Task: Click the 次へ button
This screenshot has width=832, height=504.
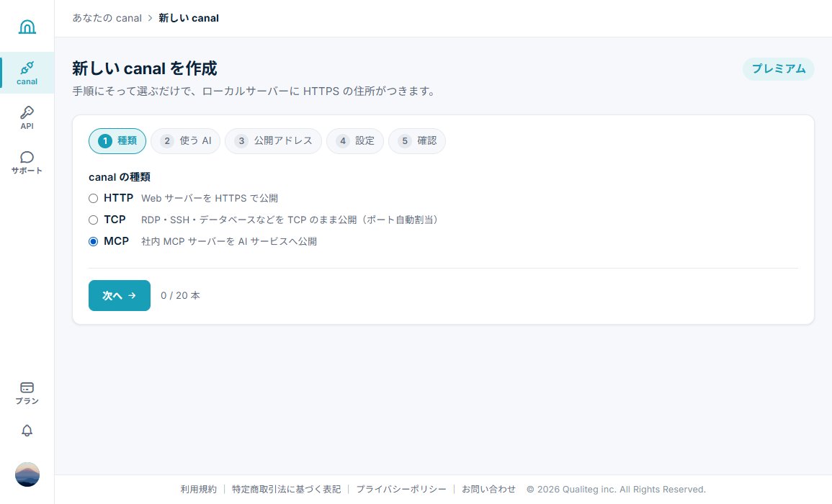Action: coord(120,295)
